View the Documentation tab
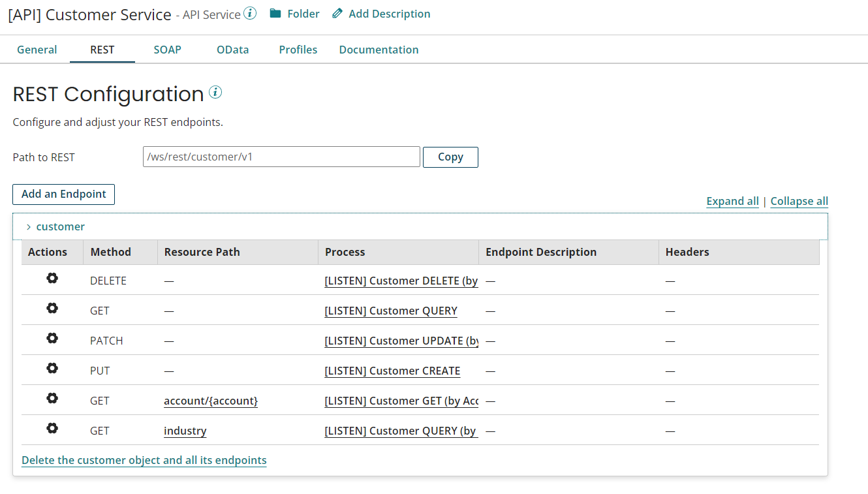The width and height of the screenshot is (868, 494). (x=379, y=49)
